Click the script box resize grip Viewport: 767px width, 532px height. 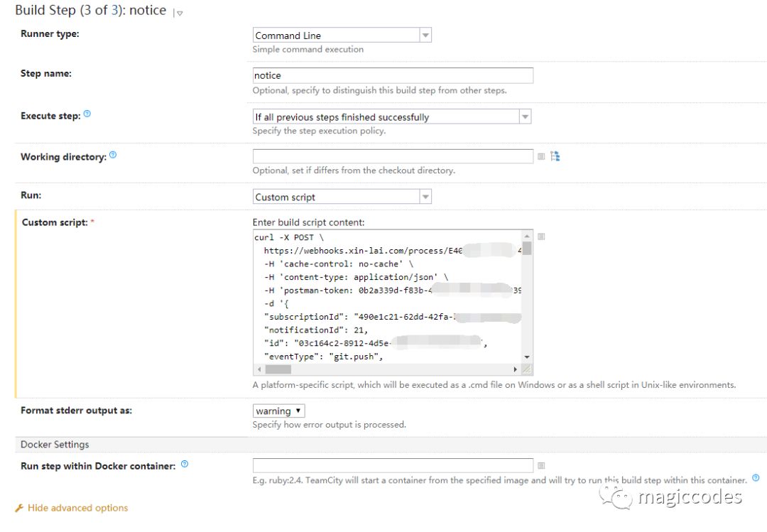(527, 369)
